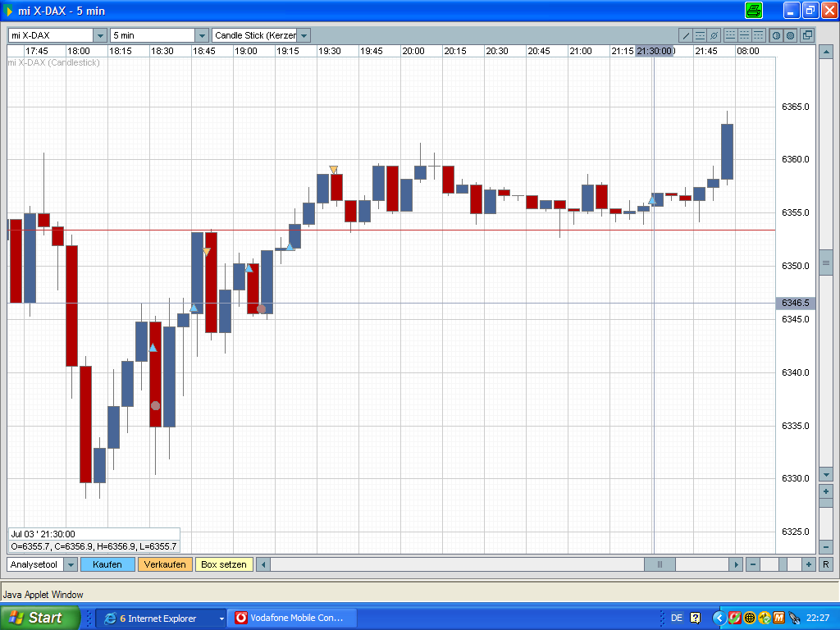Click the vertical scrollbar up arrow
This screenshot has width=840, height=630.
pos(825,52)
